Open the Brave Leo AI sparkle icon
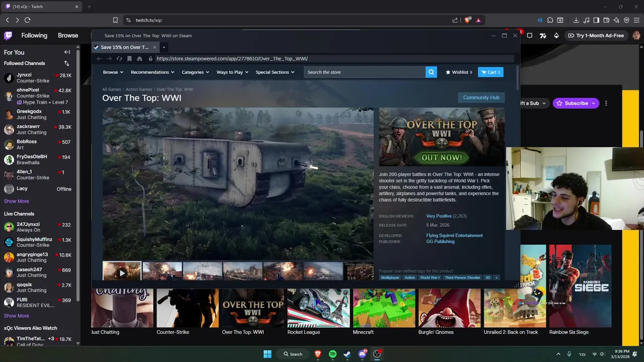The height and width of the screenshot is (362, 644). click(616, 20)
